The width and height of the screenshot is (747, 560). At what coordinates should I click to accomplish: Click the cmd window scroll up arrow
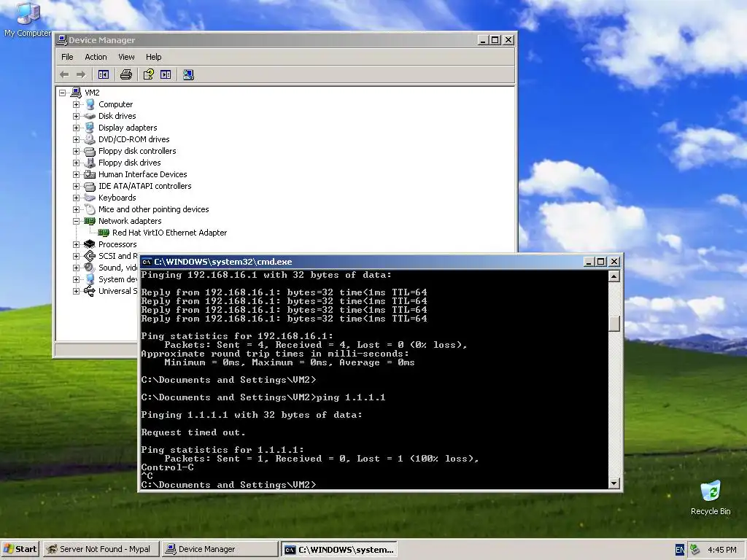pos(614,276)
